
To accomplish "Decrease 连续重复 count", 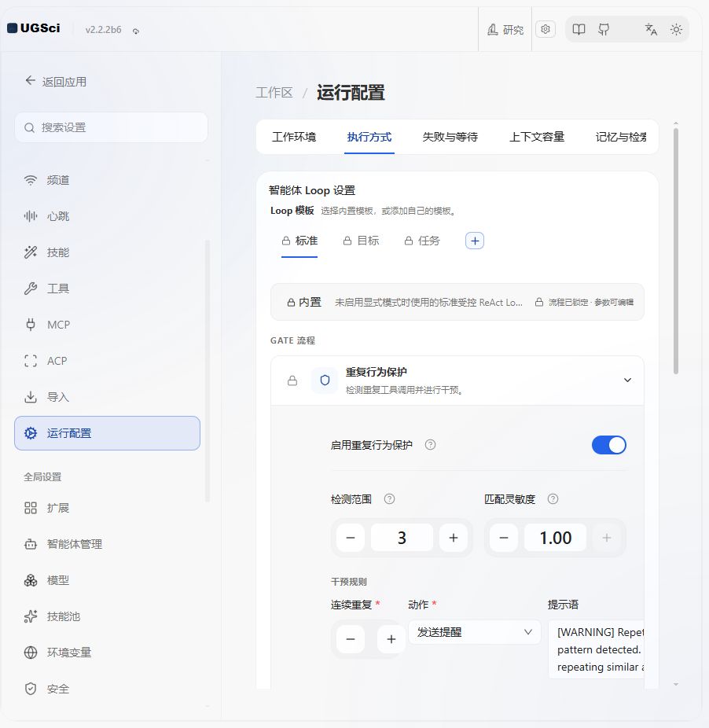I will [351, 639].
